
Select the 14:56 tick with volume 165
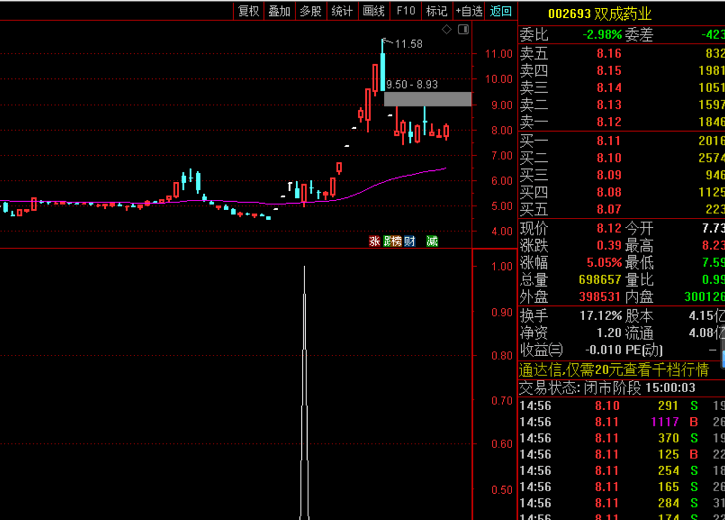coord(621,487)
